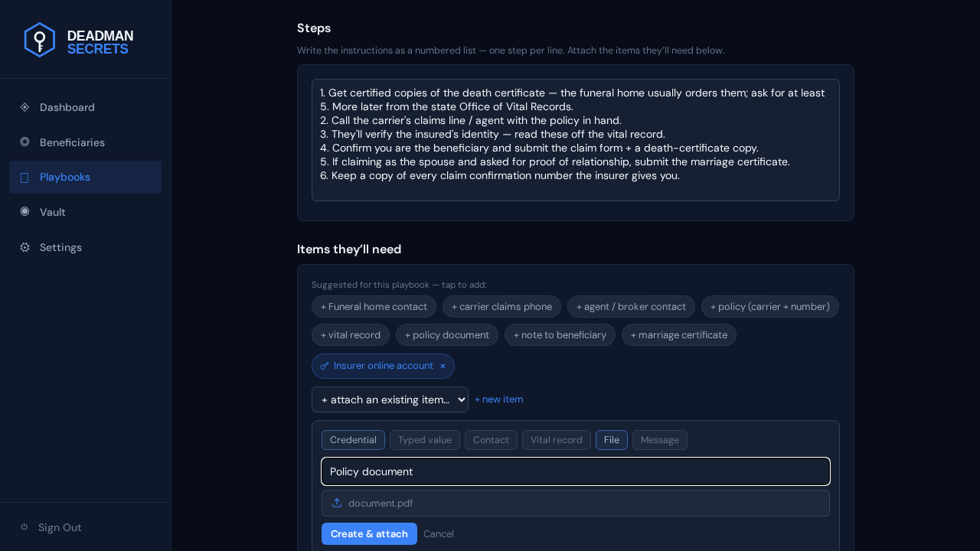This screenshot has height=551, width=980.
Task: Click the upload icon beside document.pdf
Action: click(x=337, y=503)
